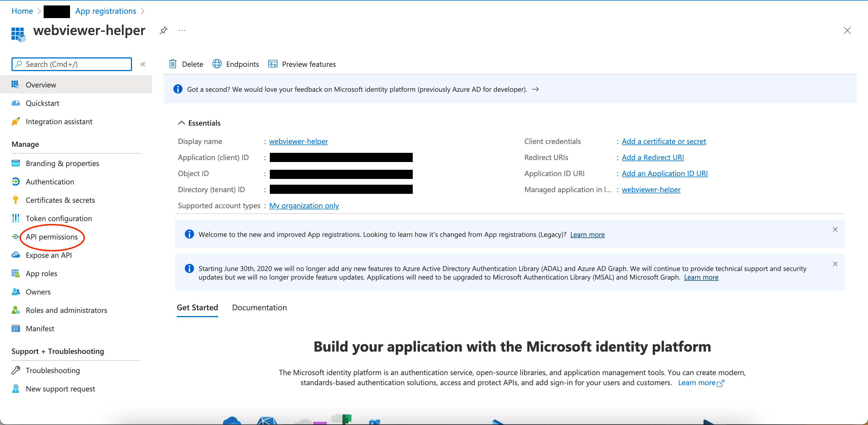The image size is (868, 425).
Task: Open Integration assistant rocket icon
Action: (15, 122)
